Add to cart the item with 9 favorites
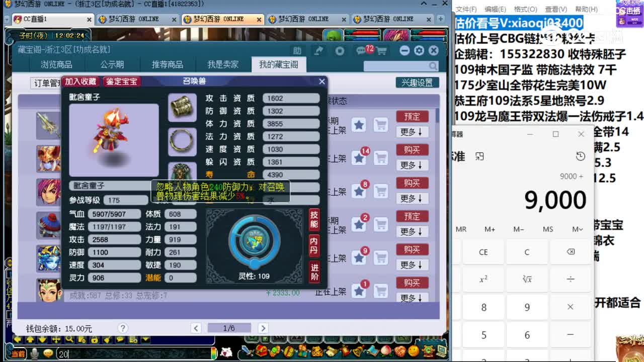Viewport: 644px width, 362px height. point(381,258)
